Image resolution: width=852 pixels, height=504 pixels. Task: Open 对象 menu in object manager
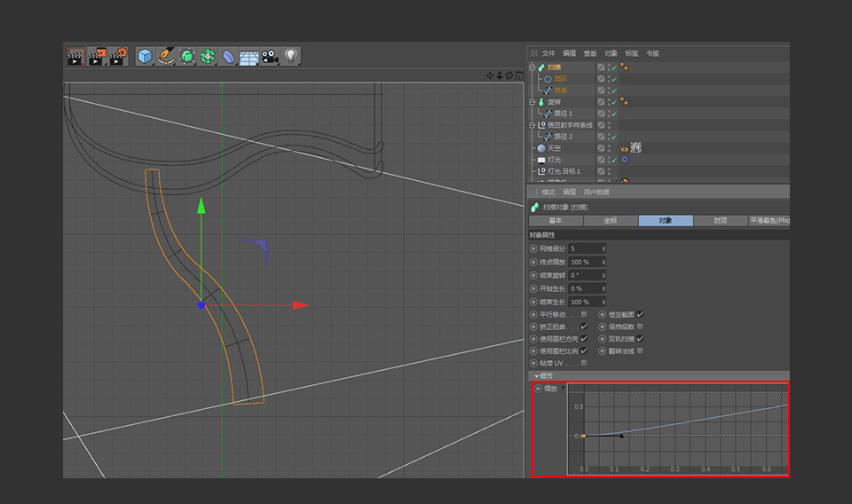click(x=611, y=53)
